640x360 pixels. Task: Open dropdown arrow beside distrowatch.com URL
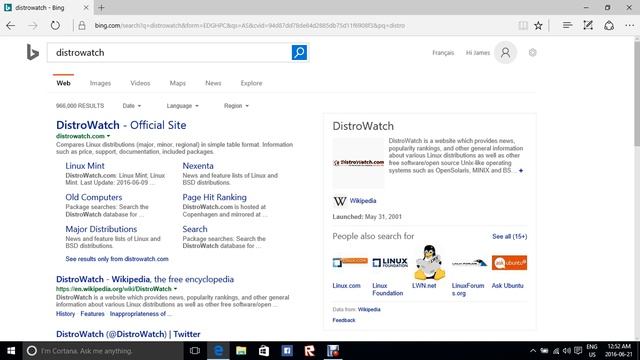tap(109, 136)
